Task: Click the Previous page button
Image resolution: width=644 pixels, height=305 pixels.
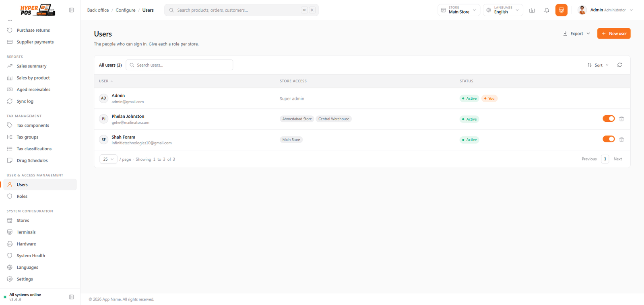Action: [589, 159]
